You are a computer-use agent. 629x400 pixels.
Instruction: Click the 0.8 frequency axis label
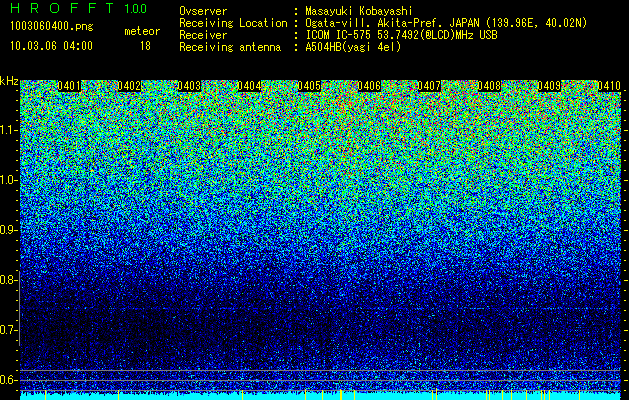pyautogui.click(x=7, y=280)
